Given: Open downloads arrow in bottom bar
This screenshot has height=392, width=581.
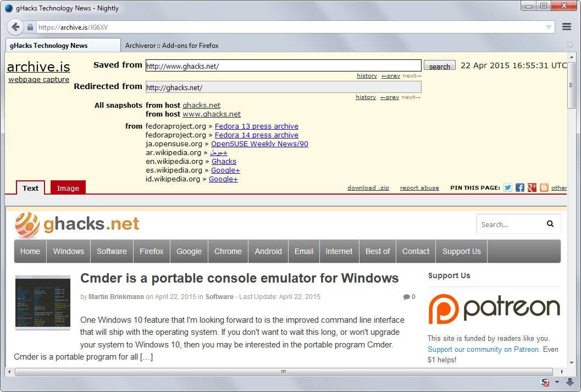Looking at the screenshot, I should click(570, 382).
